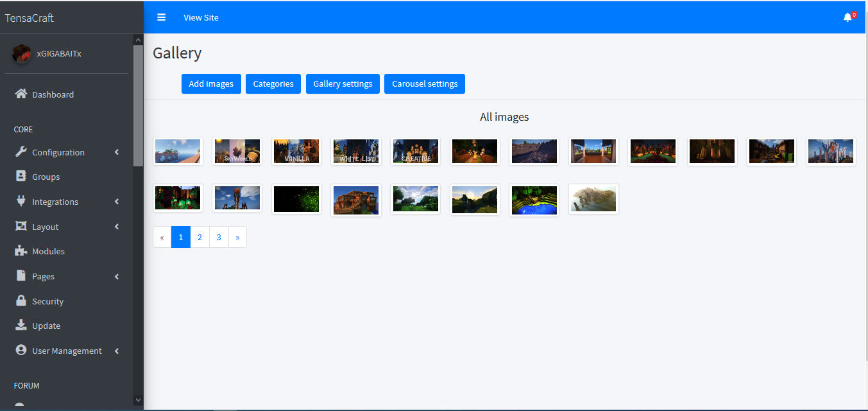Open the View Site menu item
Screen dimensions: 868x411
pyautogui.click(x=201, y=17)
